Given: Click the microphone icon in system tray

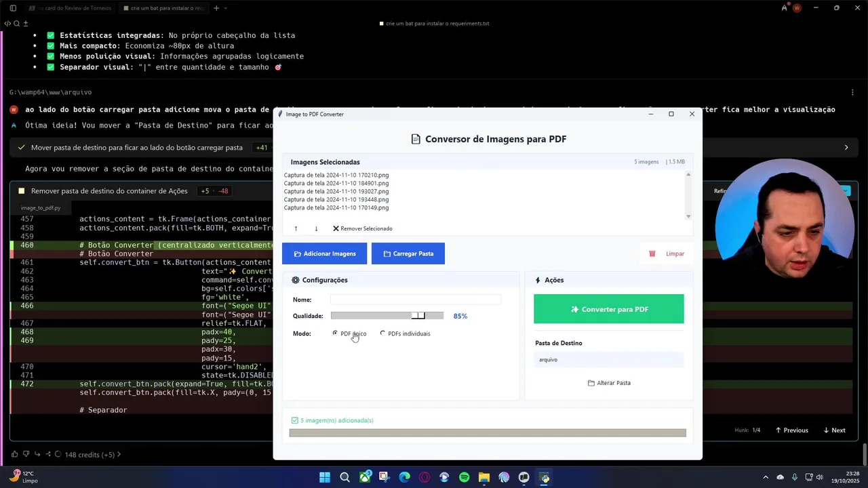Looking at the screenshot, I should click(795, 477).
